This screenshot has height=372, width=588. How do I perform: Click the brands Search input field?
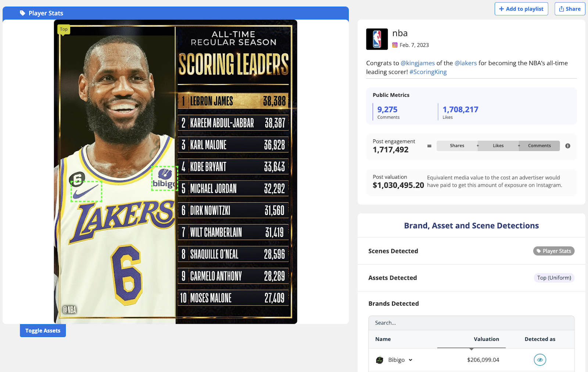point(472,323)
